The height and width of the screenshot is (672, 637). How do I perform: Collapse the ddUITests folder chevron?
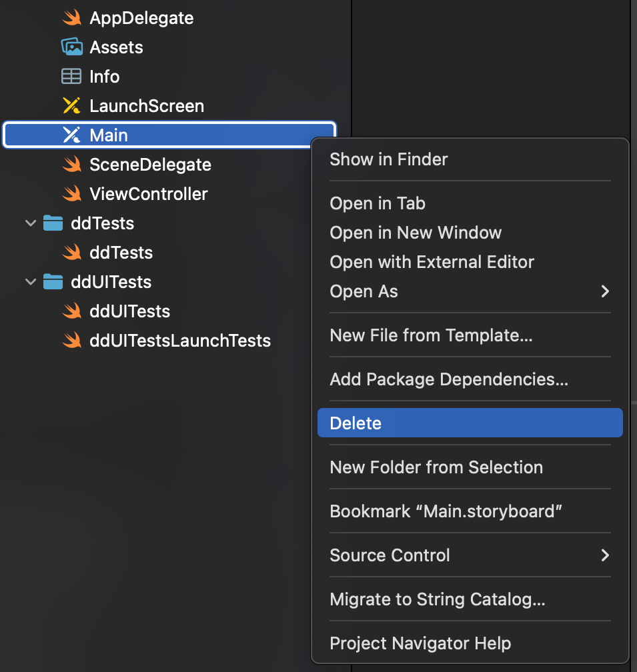tap(31, 282)
